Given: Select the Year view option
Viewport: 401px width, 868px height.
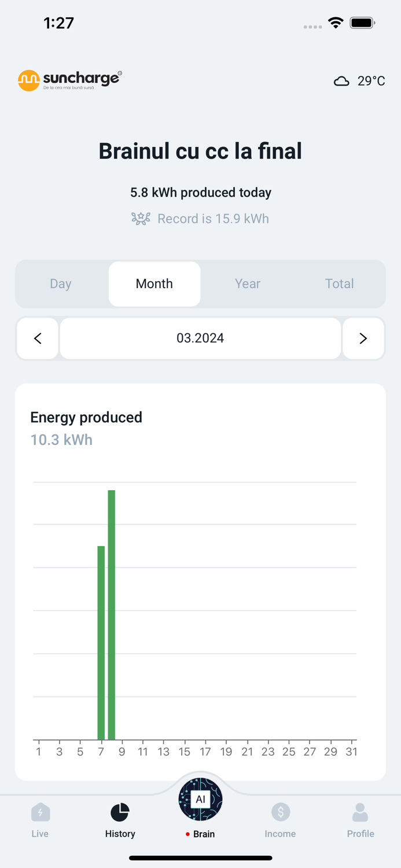Looking at the screenshot, I should click(247, 284).
